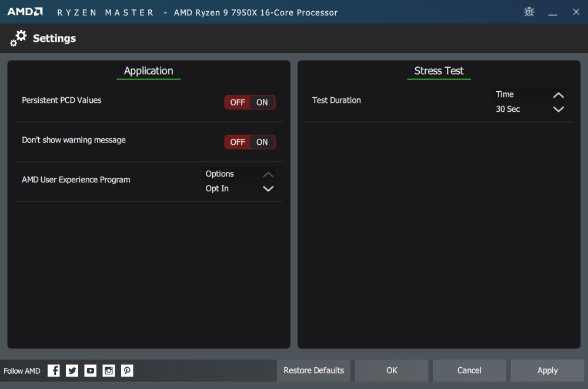
Task: Select the Opt In option value
Action: [217, 188]
